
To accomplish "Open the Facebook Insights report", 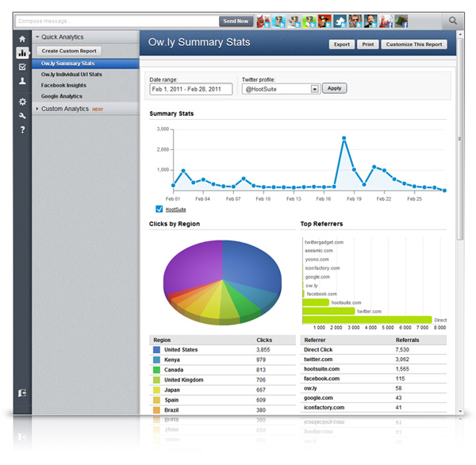I will point(63,86).
